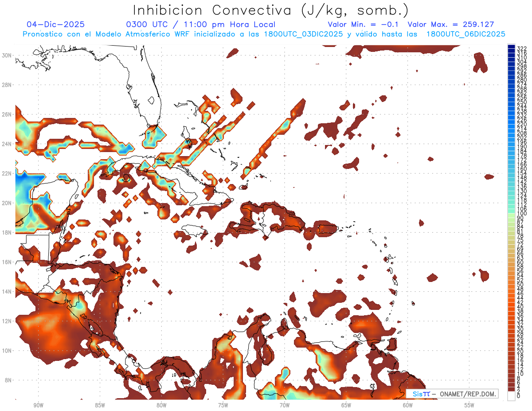Viewport: 532px width, 411px height.
Task: Click the white colorbar swatch labeled 0
Action: (x=511, y=396)
